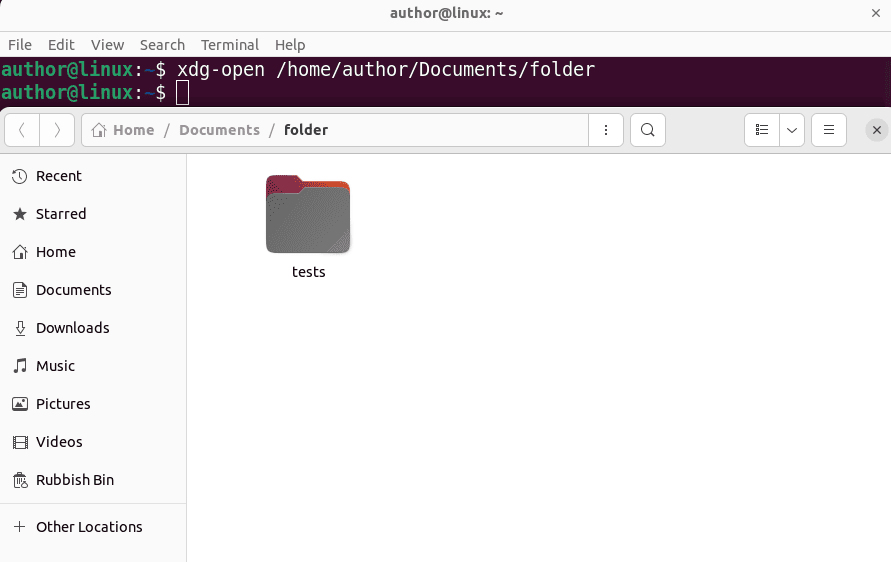Click the Videos film icon
This screenshot has width=891, height=562.
tap(20, 442)
